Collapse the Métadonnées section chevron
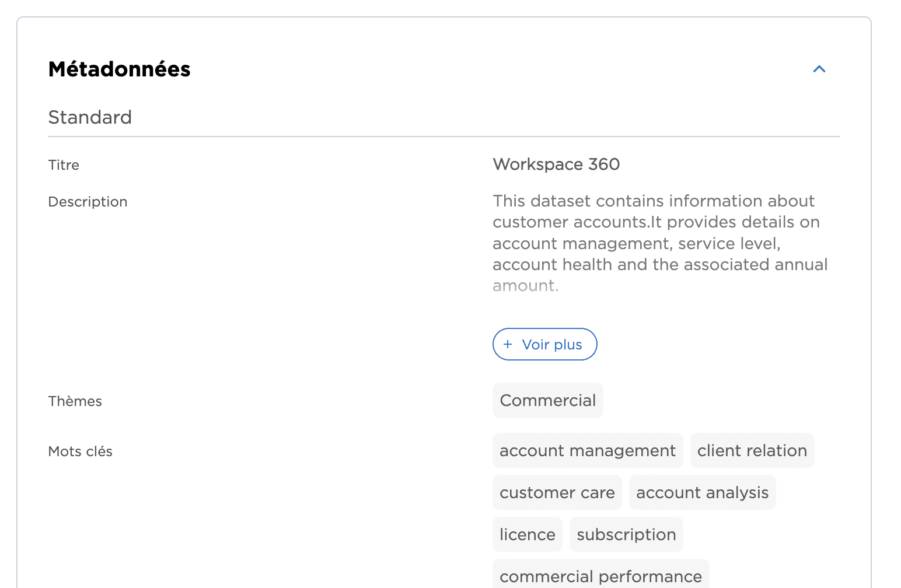Screen dimensions: 901x588 [819, 69]
